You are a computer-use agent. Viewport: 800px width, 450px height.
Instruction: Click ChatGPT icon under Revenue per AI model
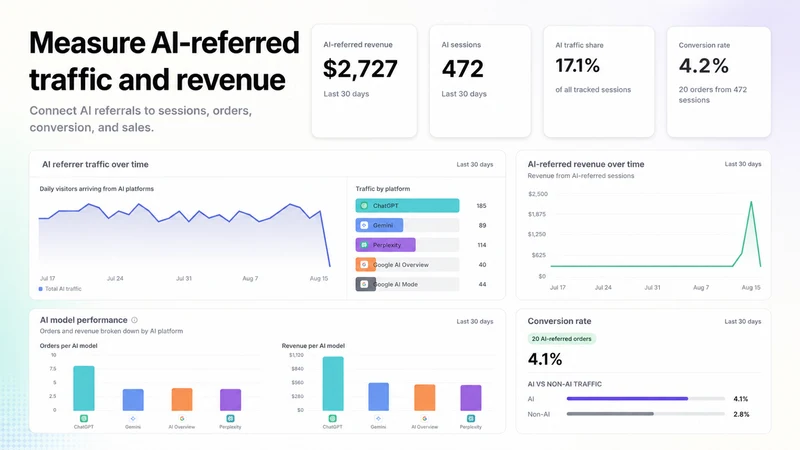333,418
